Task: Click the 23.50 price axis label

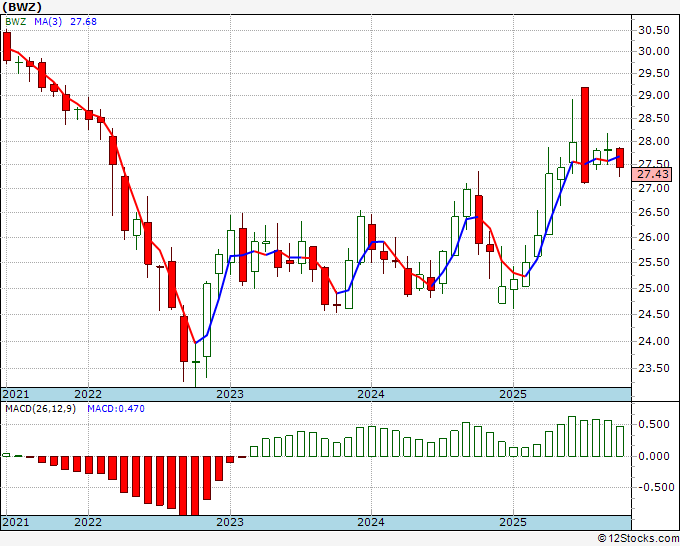Action: coord(654,368)
